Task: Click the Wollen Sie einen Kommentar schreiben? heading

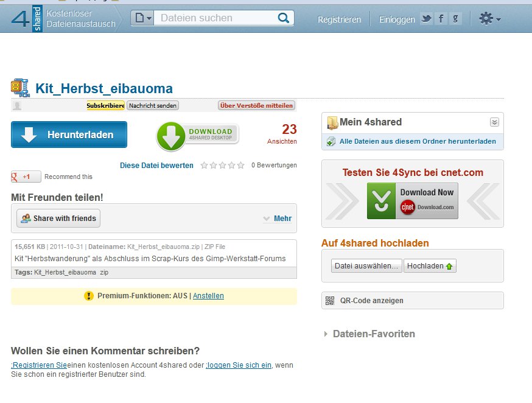Action: pos(105,351)
